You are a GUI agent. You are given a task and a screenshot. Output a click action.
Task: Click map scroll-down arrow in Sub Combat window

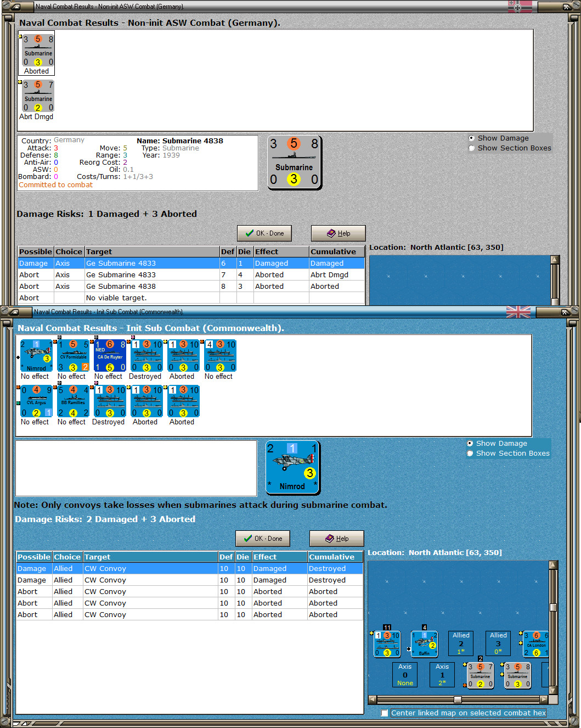553,690
